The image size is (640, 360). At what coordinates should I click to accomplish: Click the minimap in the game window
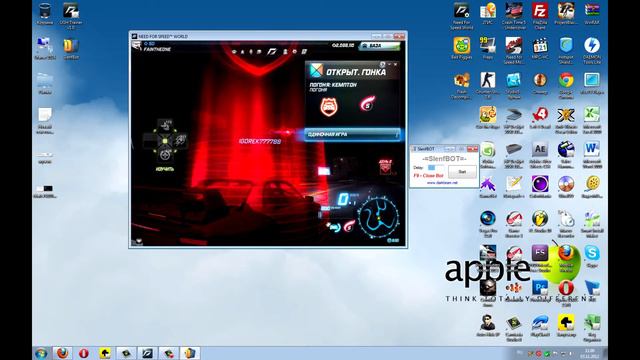pos(378,217)
